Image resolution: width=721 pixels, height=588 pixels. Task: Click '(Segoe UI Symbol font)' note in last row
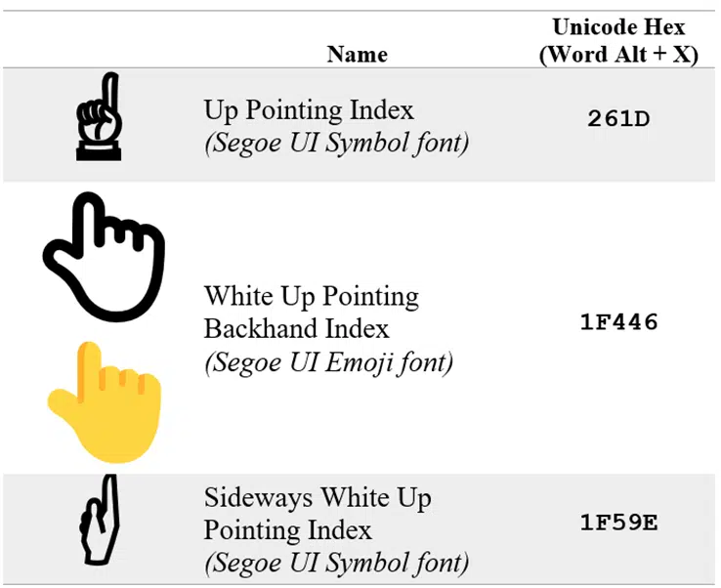coord(337,564)
